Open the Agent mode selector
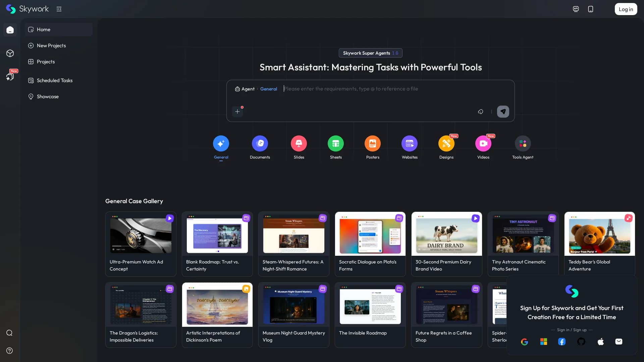 tap(245, 89)
